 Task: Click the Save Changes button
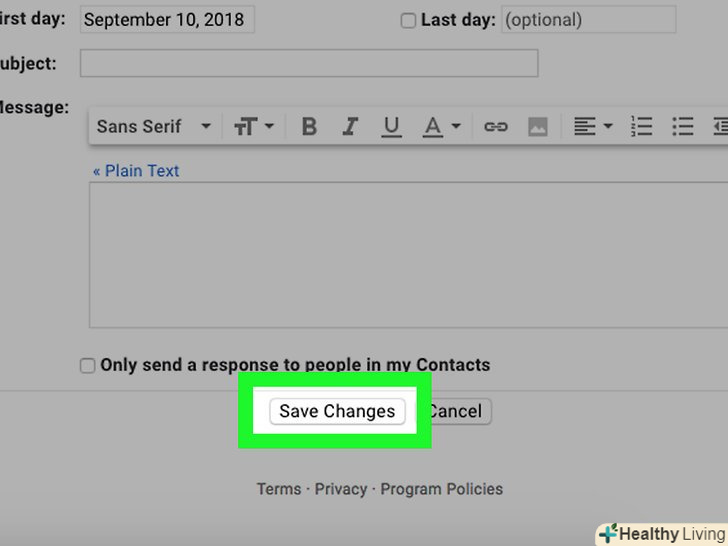337,411
